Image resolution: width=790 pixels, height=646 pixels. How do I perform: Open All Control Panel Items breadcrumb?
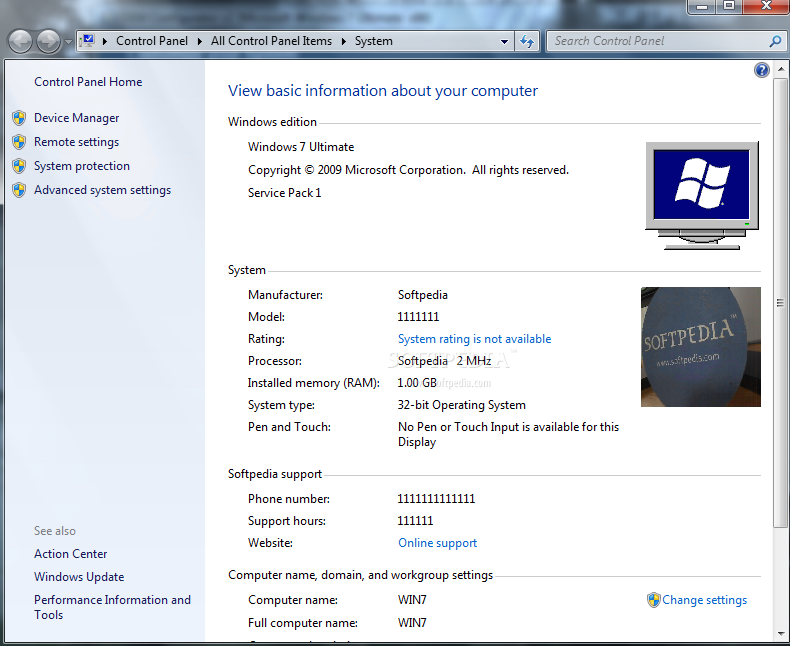pos(271,41)
